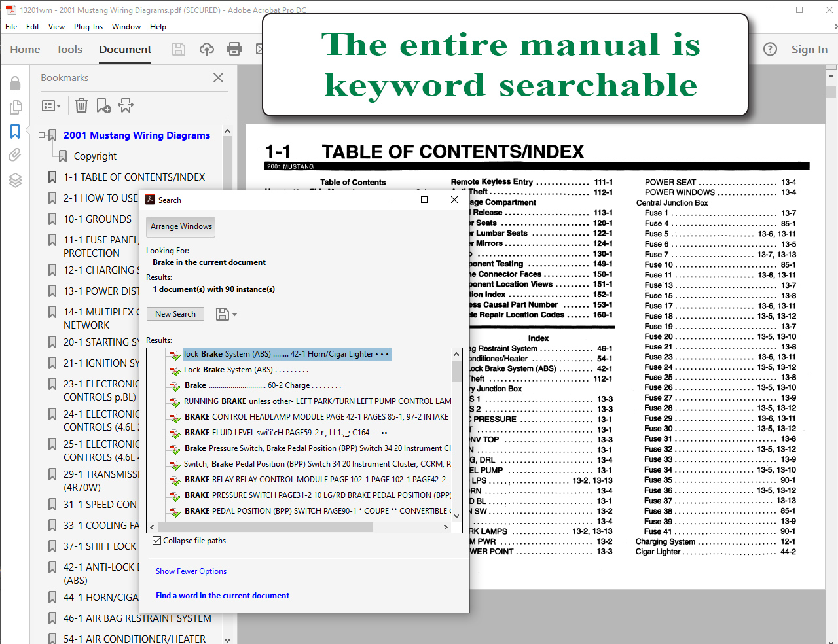This screenshot has height=644, width=838.
Task: Click bookmark icon beside 33-1 COOLING FAN
Action: point(52,526)
